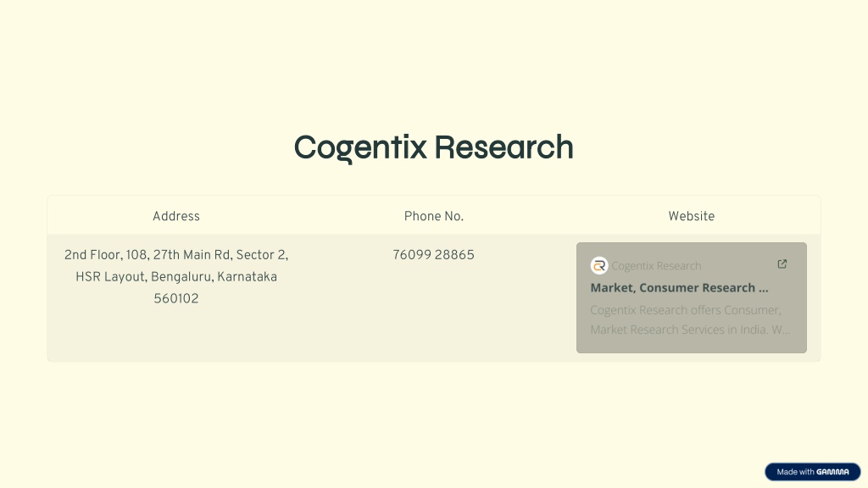Viewport: 868px width, 488px height.
Task: Open the Market, Consumer Research link title
Action: point(679,288)
